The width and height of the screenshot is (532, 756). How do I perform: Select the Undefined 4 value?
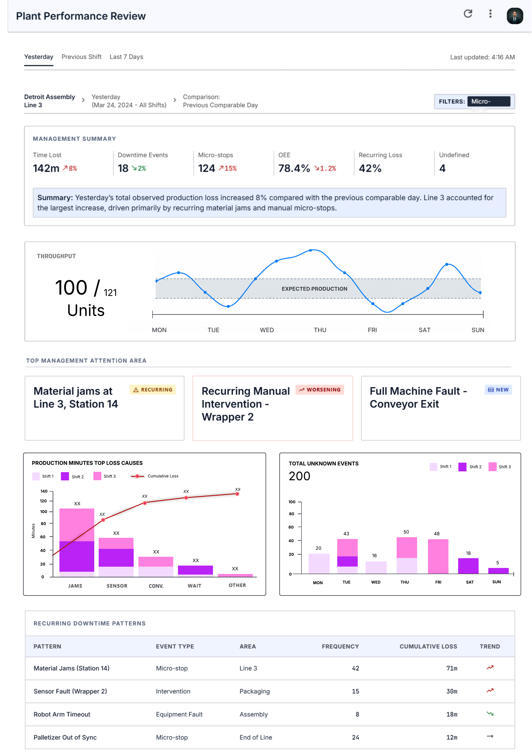tap(442, 168)
